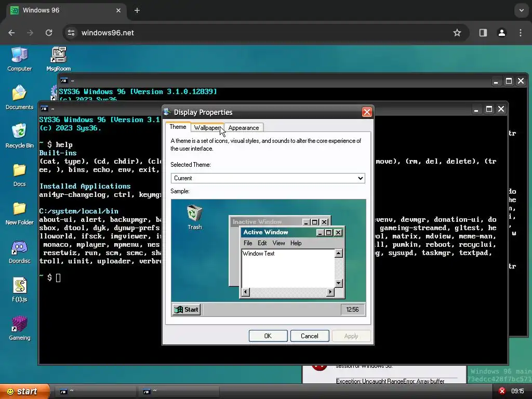
Task: Click the taskbar clock 09:15
Action: [517, 391]
